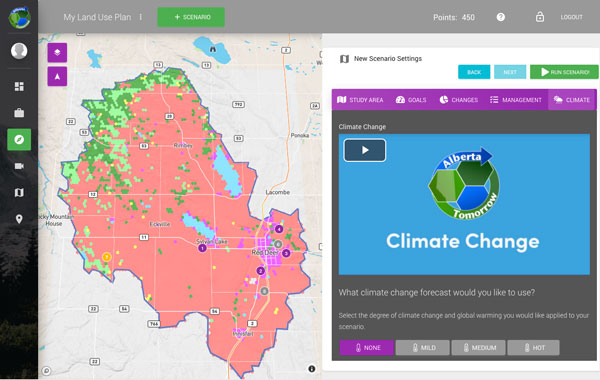The width and height of the screenshot is (600, 380).
Task: Click the map attribution icon at map bottom-left
Action: tap(46, 370)
